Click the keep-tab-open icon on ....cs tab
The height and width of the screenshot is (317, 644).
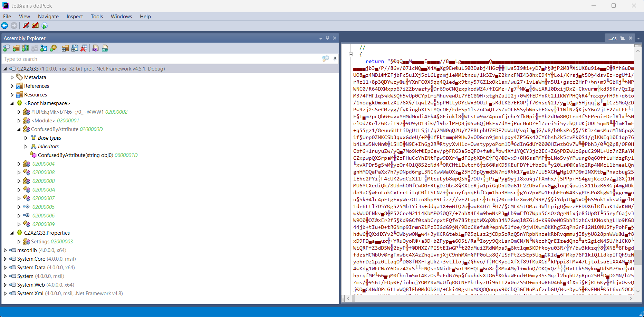(623, 38)
